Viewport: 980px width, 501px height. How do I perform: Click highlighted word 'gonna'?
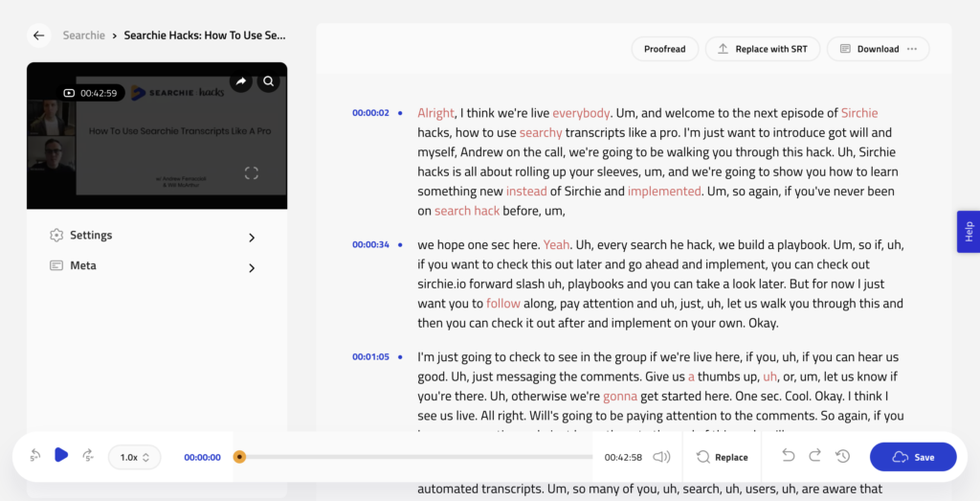pos(620,396)
